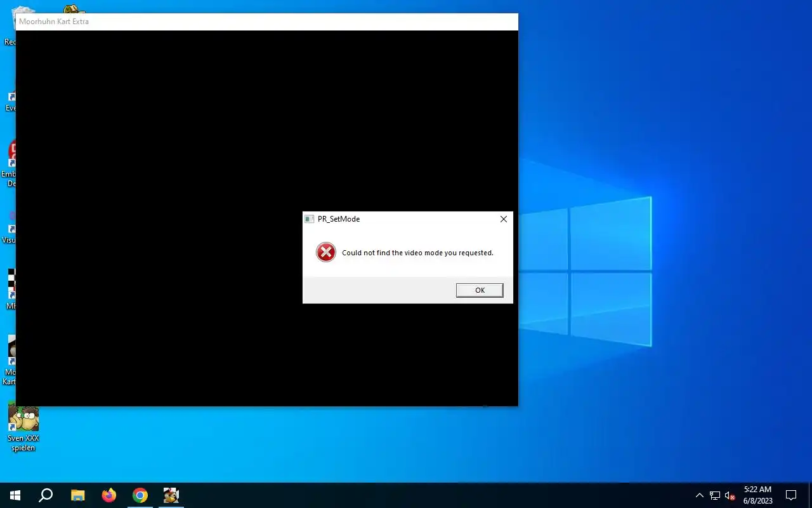Open taskbar Search

[x=46, y=495]
